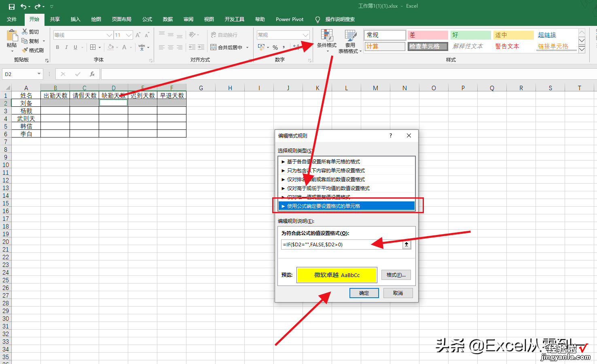Expand the Name Box dropdown arrow
The image size is (597, 364).
[x=39, y=74]
